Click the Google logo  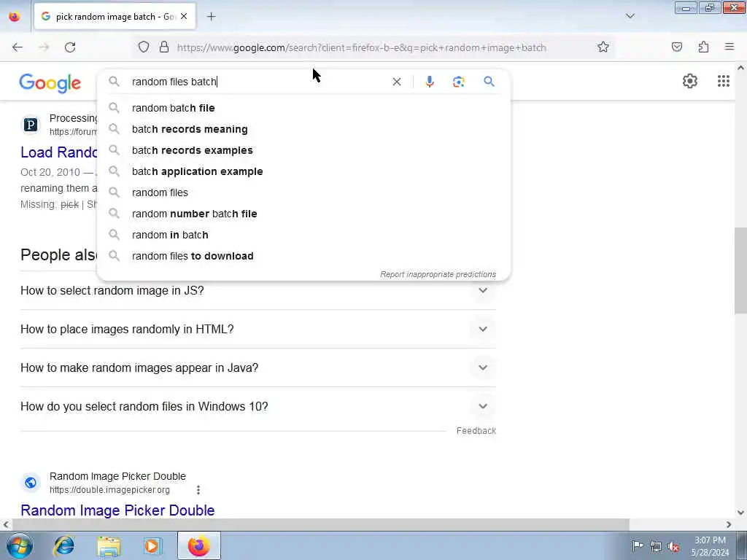[x=50, y=83]
